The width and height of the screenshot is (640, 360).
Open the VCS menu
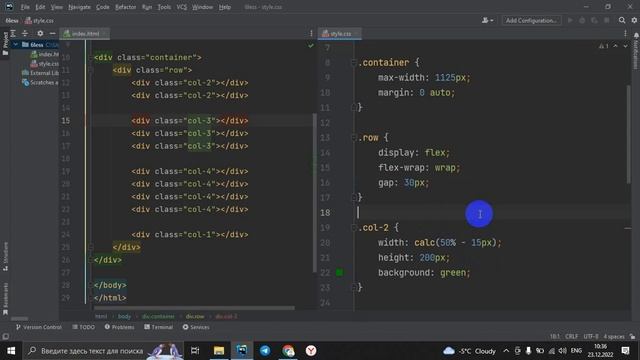pos(182,7)
